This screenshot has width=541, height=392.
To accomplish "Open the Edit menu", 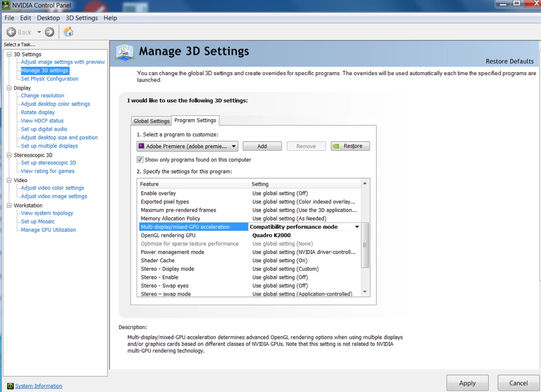I will click(25, 18).
